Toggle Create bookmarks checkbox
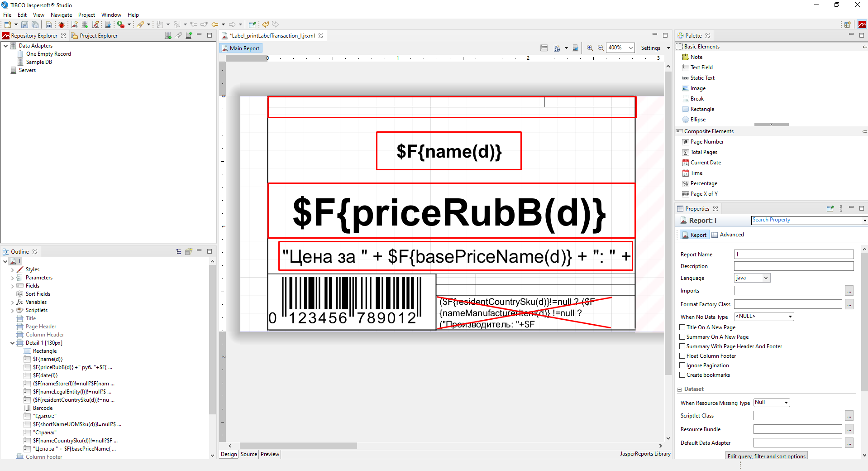 [682, 375]
